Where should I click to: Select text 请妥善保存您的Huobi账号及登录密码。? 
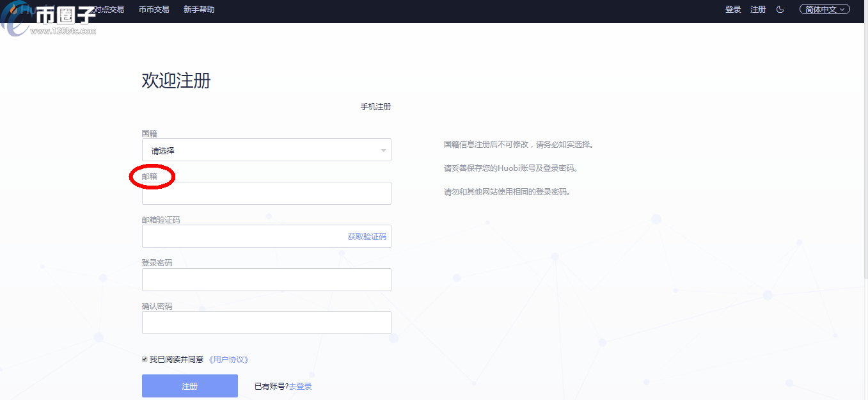(x=510, y=168)
